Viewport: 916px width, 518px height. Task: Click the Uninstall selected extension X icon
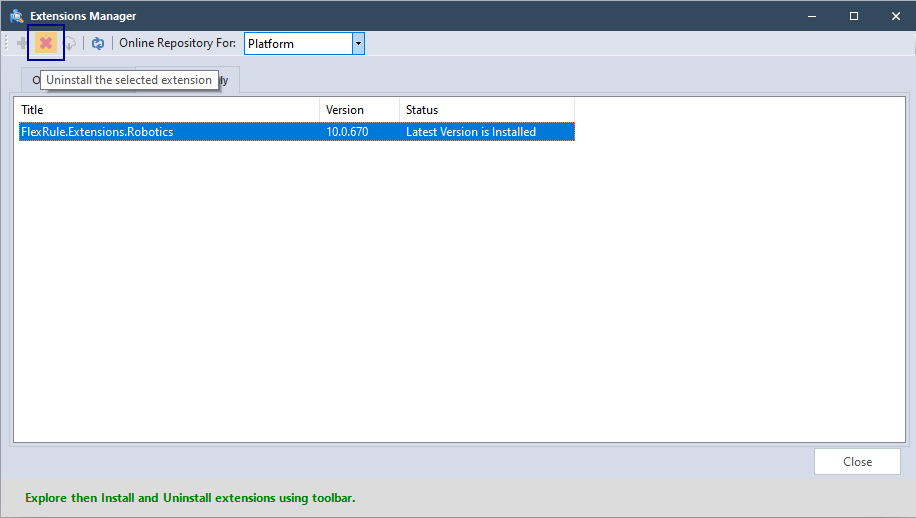(x=46, y=43)
